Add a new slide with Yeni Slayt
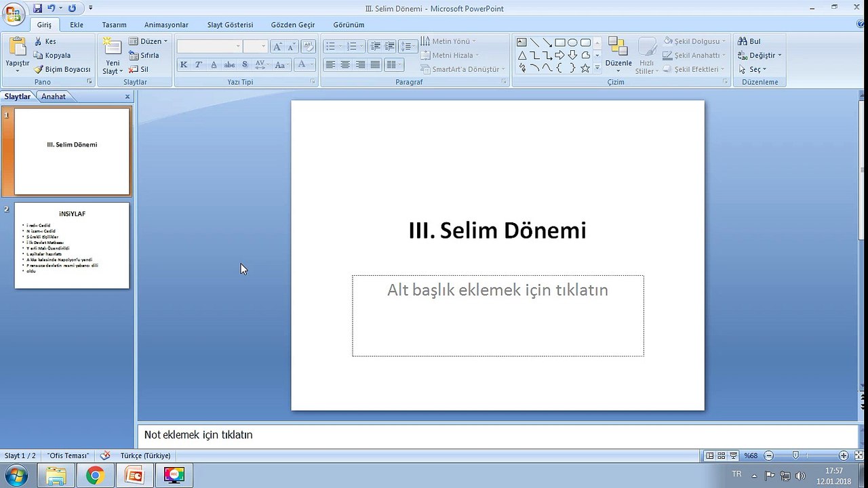This screenshot has height=488, width=868. (x=112, y=56)
